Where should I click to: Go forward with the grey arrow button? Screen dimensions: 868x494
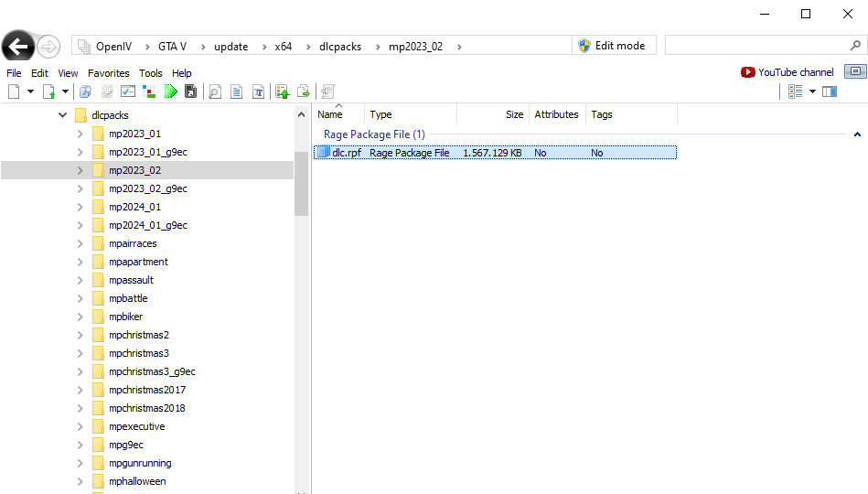[48, 47]
